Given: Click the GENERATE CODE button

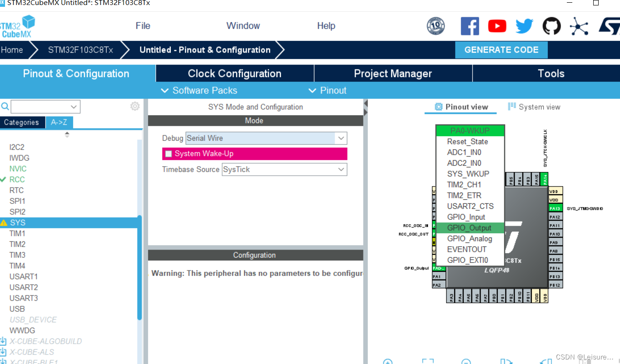Looking at the screenshot, I should 501,50.
